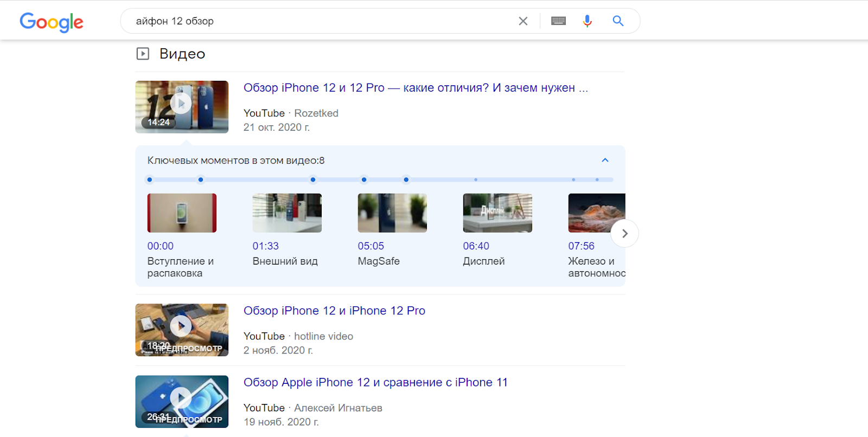Click label Дисплей

click(x=484, y=261)
